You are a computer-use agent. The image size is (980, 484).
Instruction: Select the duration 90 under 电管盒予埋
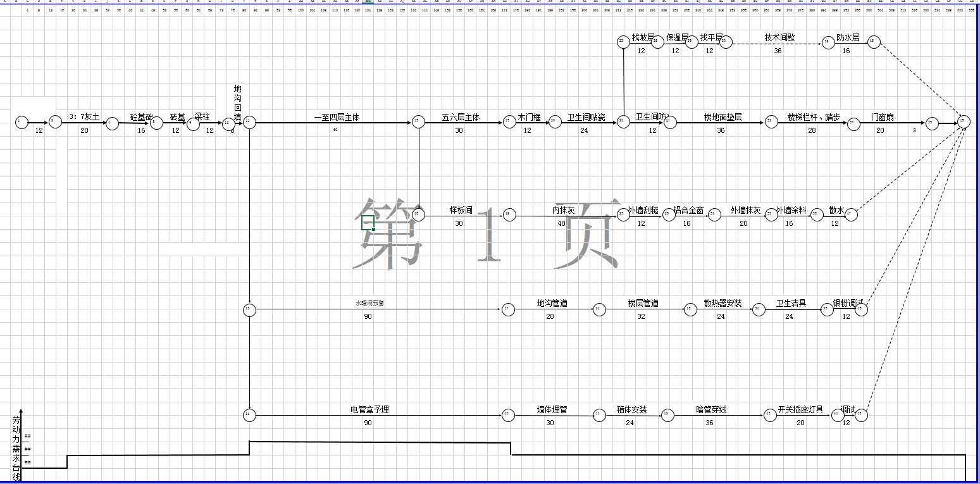(368, 423)
